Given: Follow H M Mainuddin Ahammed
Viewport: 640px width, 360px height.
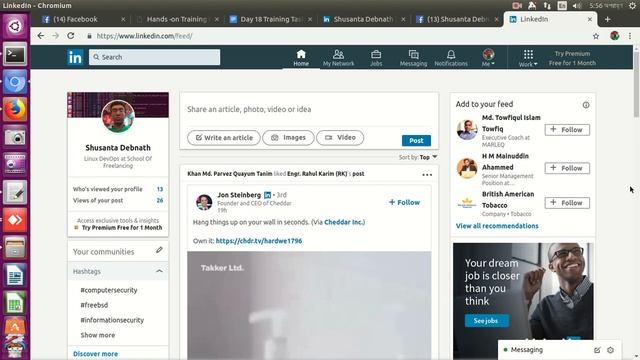Looking at the screenshot, I should tap(567, 168).
